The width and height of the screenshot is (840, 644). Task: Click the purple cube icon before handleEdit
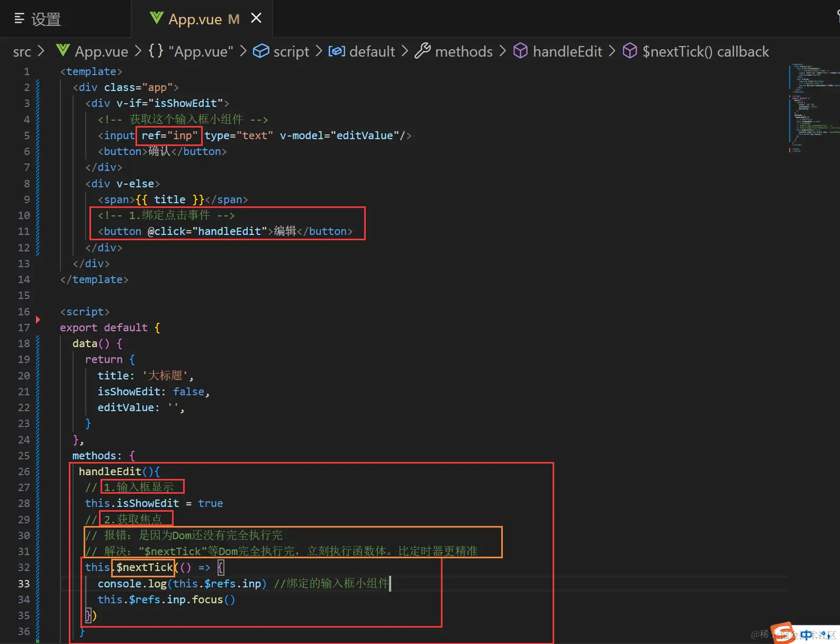pyautogui.click(x=521, y=51)
